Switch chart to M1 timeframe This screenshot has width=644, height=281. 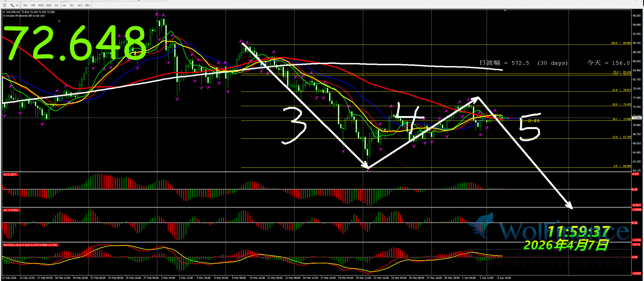(26, 5)
